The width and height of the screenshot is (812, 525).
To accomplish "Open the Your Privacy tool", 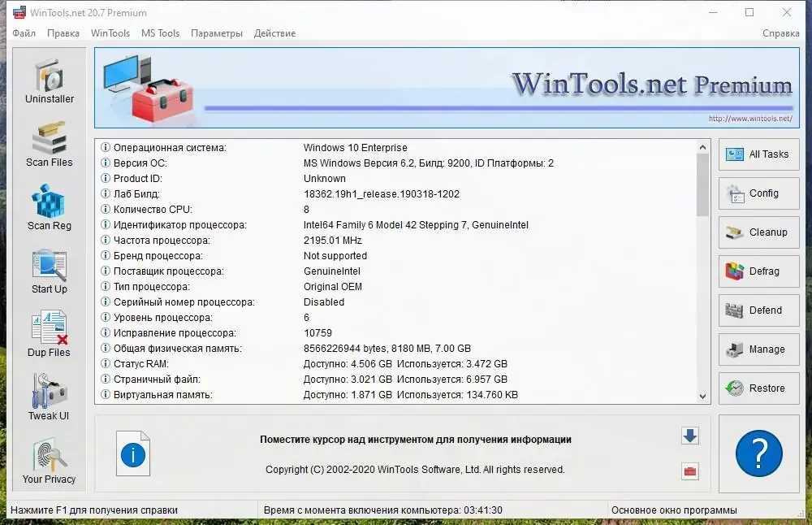I will click(50, 462).
